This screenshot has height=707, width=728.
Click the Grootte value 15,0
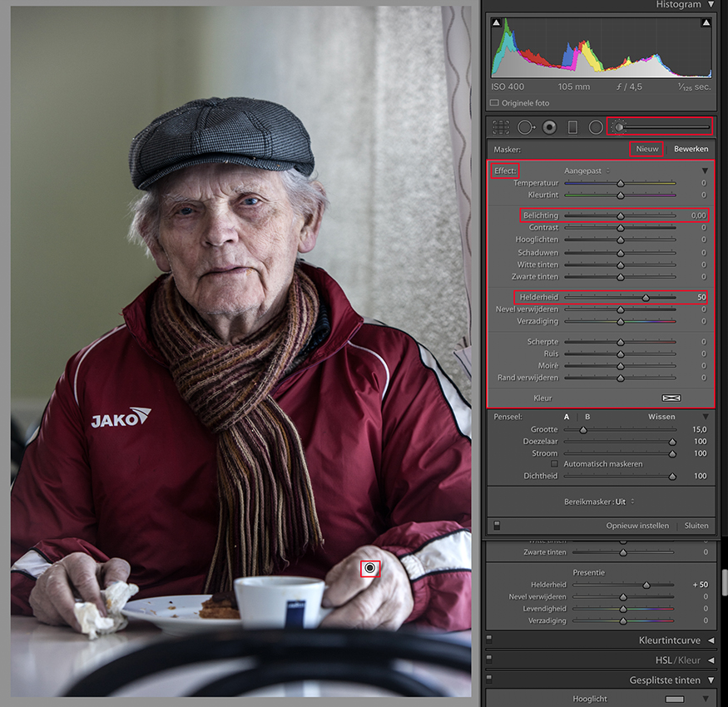point(699,429)
